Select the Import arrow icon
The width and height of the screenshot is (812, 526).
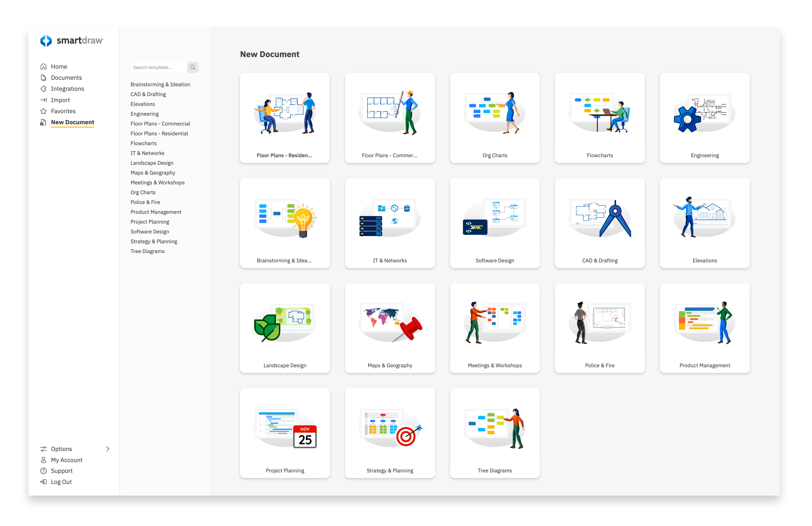coord(43,100)
